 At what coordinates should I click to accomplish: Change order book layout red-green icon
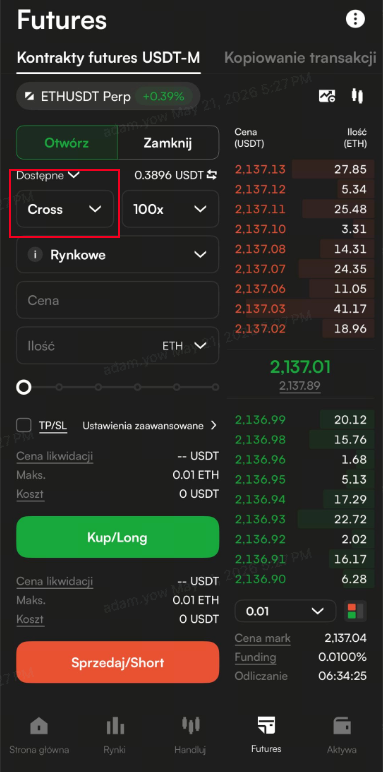[x=355, y=611]
